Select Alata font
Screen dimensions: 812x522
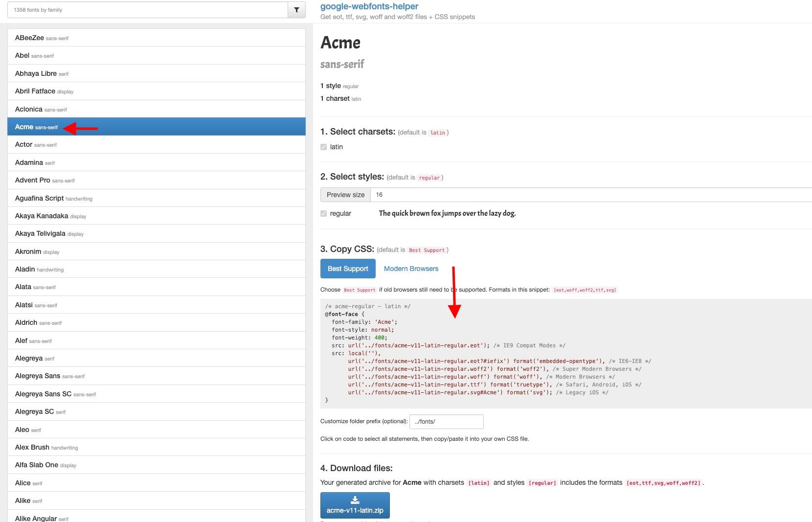point(157,287)
